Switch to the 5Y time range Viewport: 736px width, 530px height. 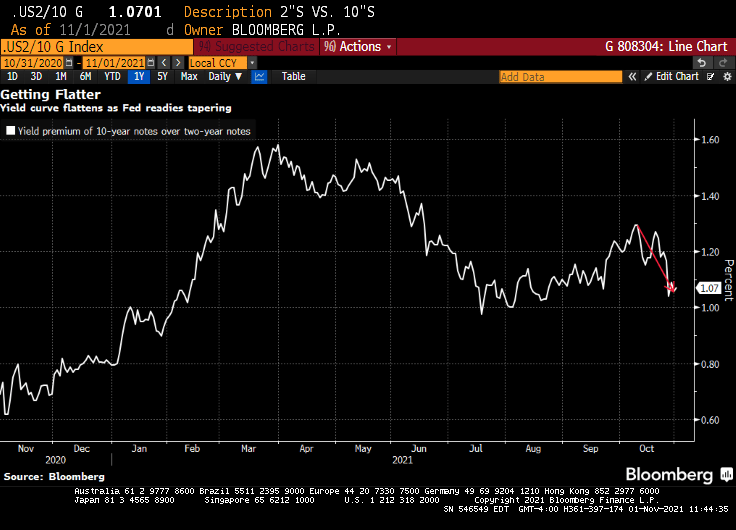(163, 76)
